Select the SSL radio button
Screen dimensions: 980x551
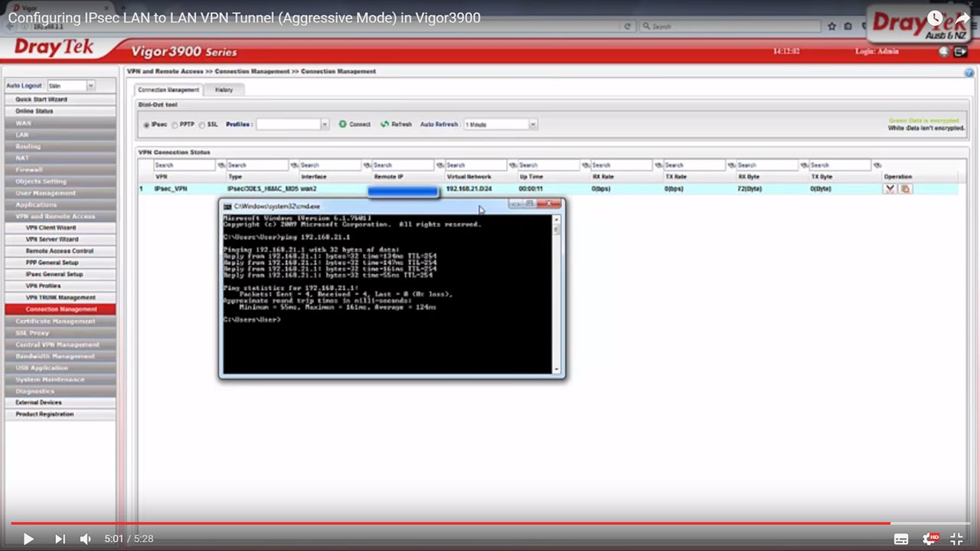point(202,125)
